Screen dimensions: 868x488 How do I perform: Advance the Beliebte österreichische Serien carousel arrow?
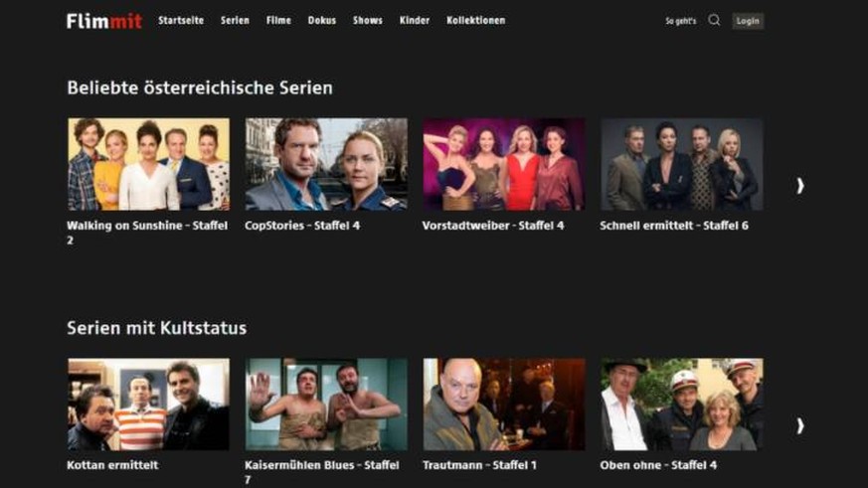(800, 185)
